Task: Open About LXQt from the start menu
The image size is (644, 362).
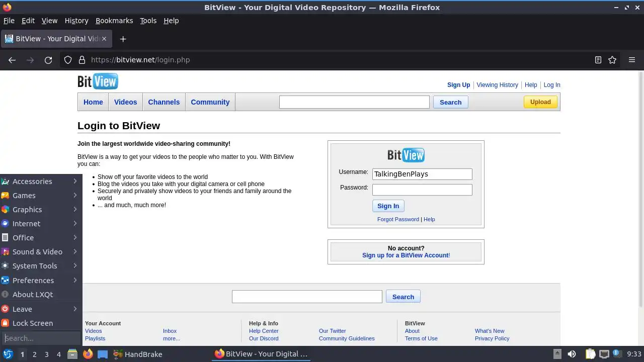Action: (41, 295)
